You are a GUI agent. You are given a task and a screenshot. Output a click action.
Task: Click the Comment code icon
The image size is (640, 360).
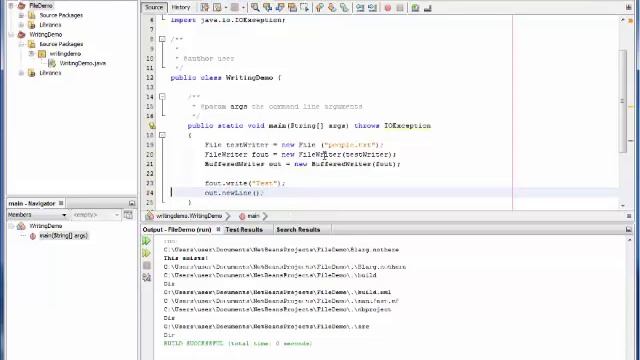(x=415, y=7)
